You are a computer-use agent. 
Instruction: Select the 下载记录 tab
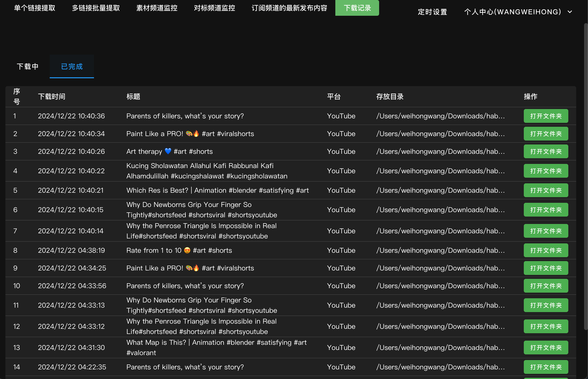coord(357,8)
